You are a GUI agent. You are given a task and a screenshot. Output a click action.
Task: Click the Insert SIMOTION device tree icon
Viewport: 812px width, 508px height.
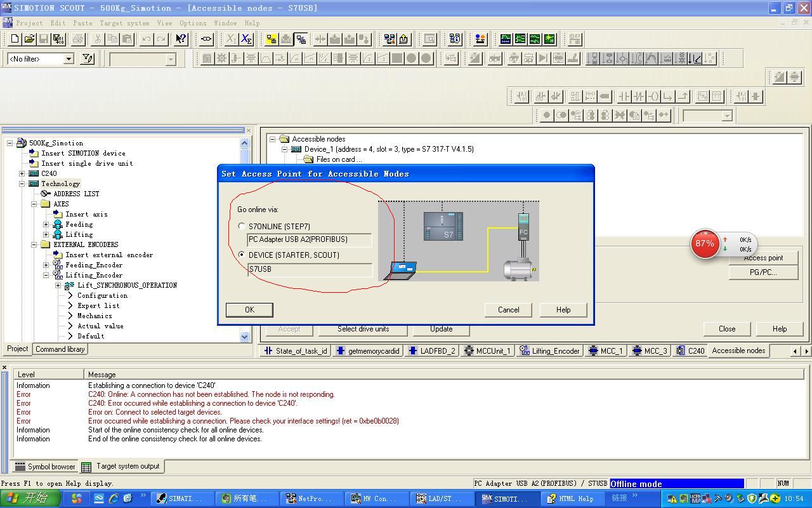[x=34, y=153]
